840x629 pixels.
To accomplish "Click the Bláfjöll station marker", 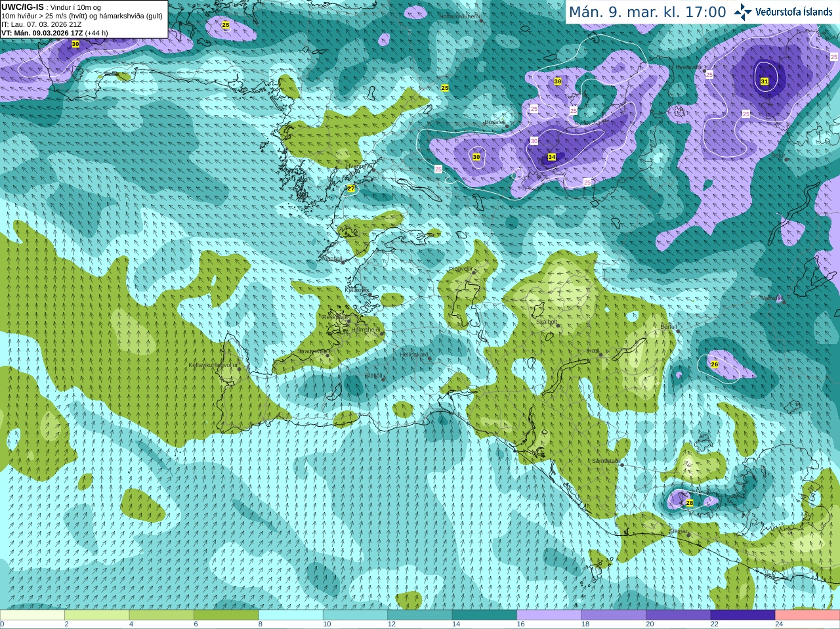I will (x=383, y=380).
